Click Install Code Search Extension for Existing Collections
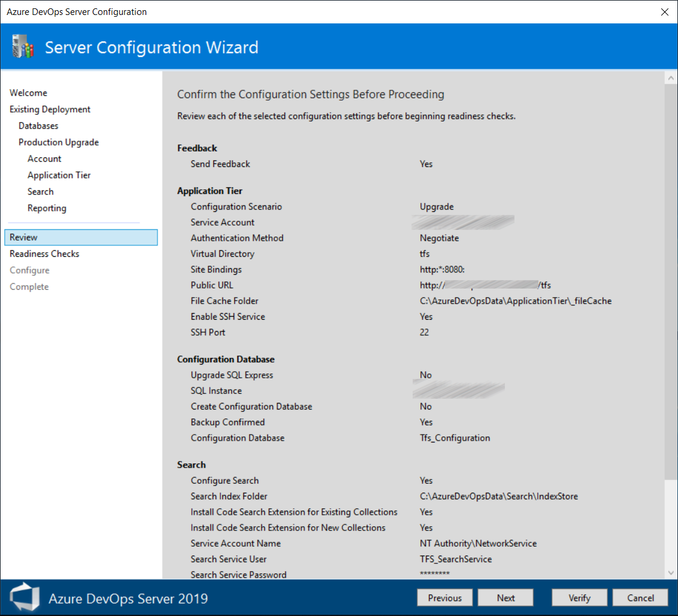The width and height of the screenshot is (678, 616). click(294, 512)
